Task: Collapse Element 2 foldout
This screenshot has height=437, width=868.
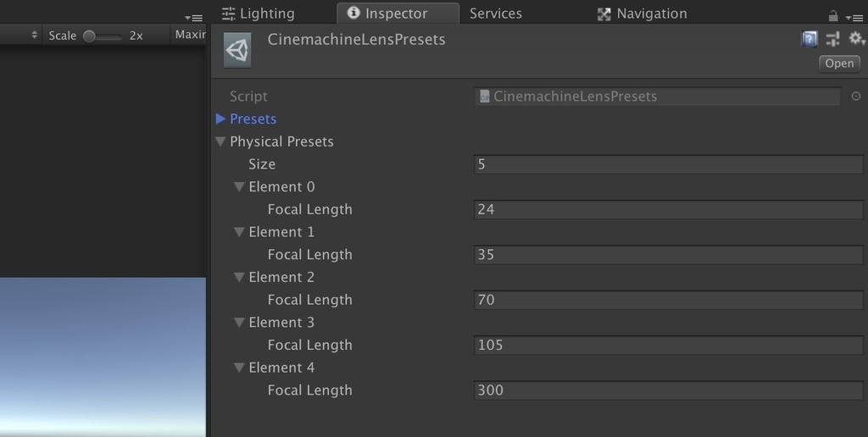Action: click(239, 277)
